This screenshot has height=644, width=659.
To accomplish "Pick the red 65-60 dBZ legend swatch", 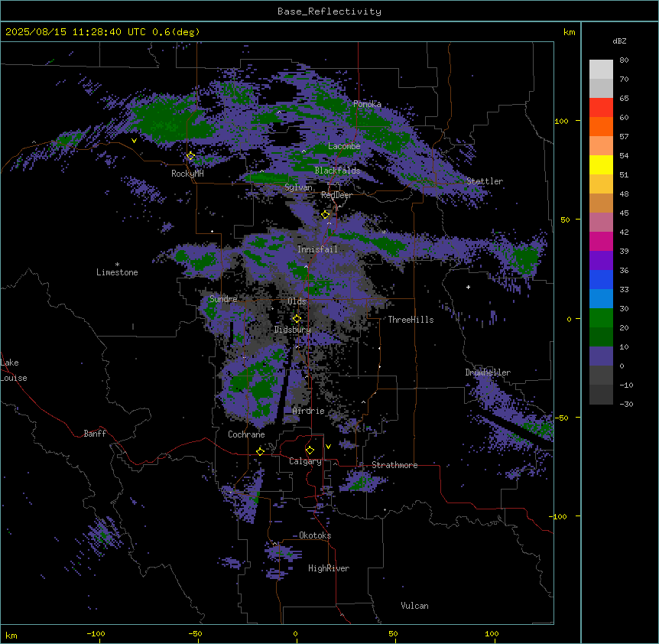I will click(601, 108).
